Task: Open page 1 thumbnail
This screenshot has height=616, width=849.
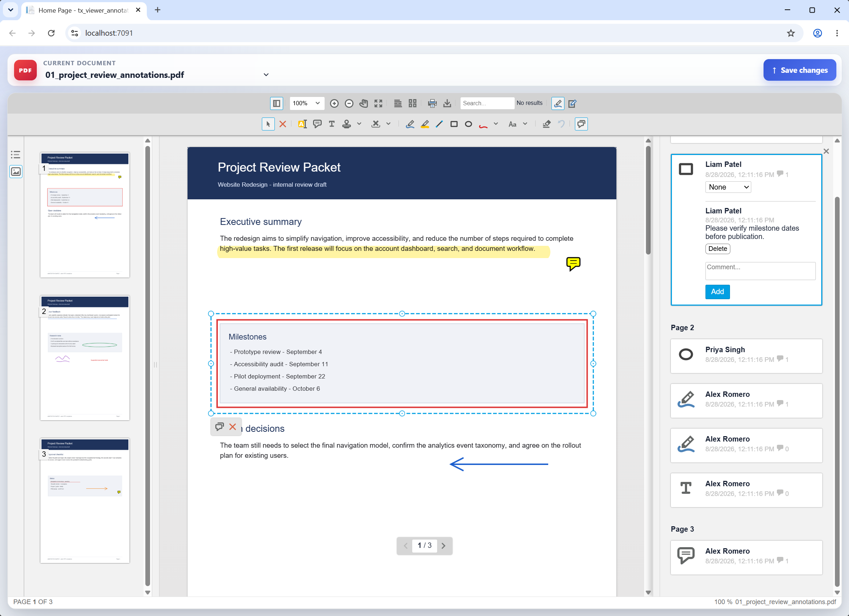Action: coord(85,215)
